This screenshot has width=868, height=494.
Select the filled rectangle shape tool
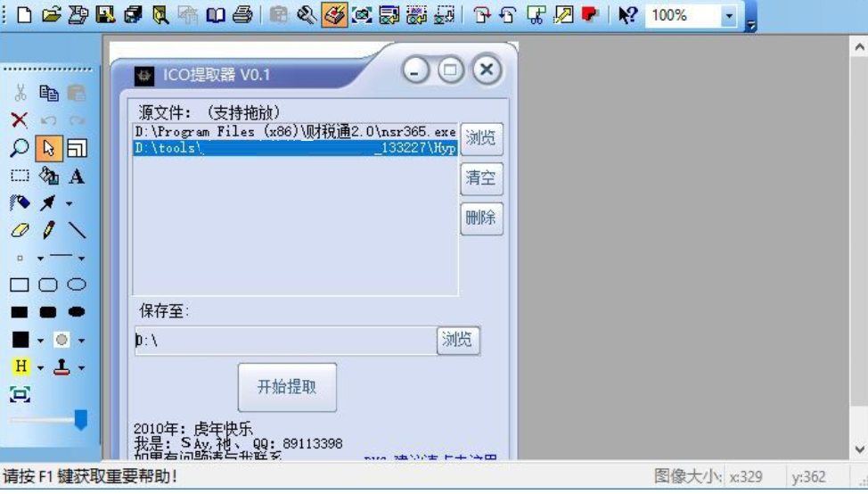coord(20,312)
